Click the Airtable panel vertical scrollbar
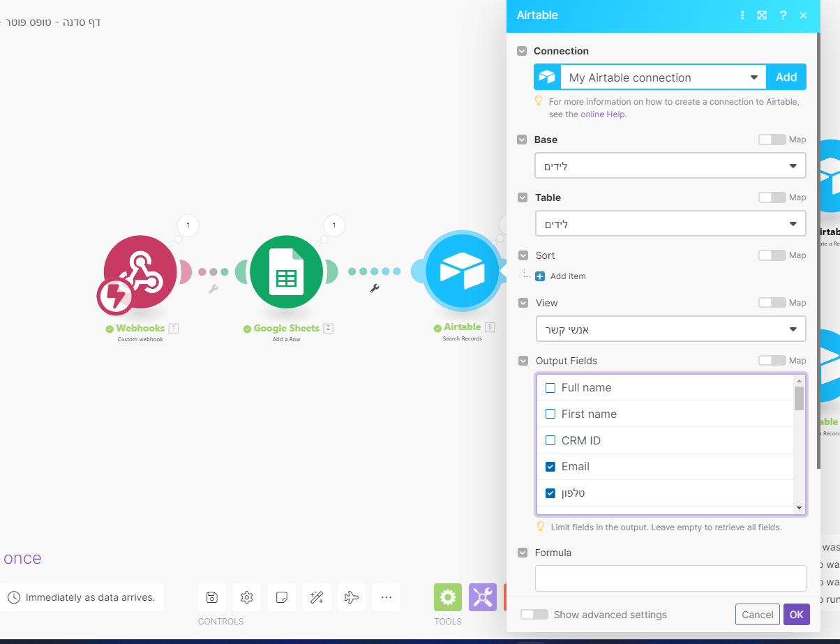Screen dimensions: 840x644 (819, 251)
